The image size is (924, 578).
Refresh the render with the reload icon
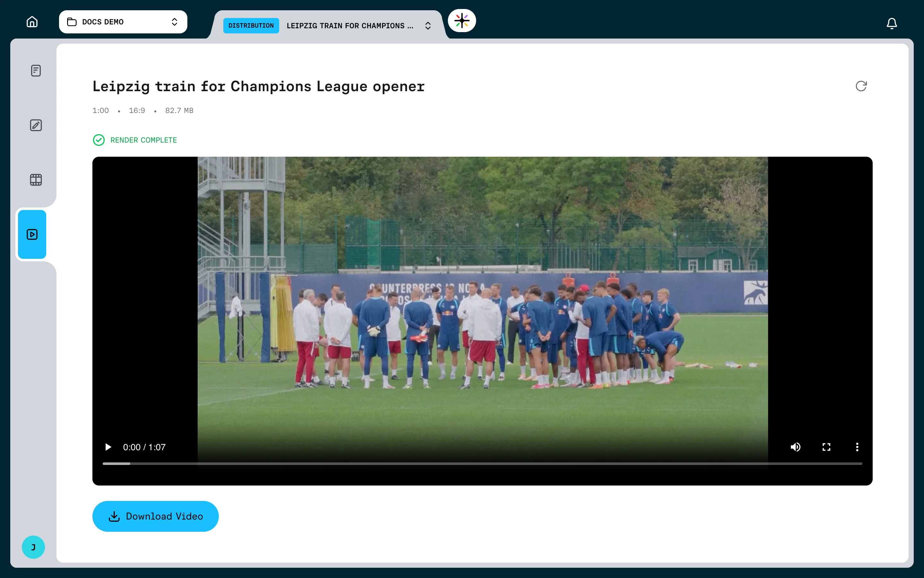[x=861, y=86]
